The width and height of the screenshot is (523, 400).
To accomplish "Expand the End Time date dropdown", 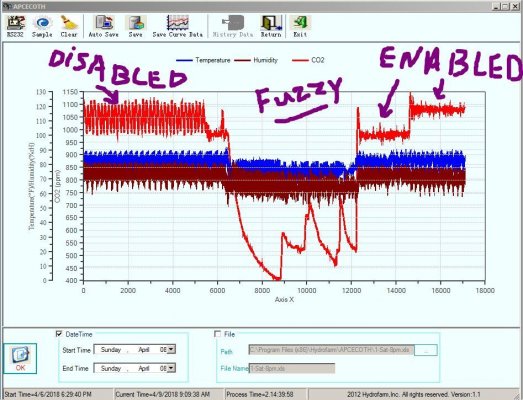I will (171, 368).
